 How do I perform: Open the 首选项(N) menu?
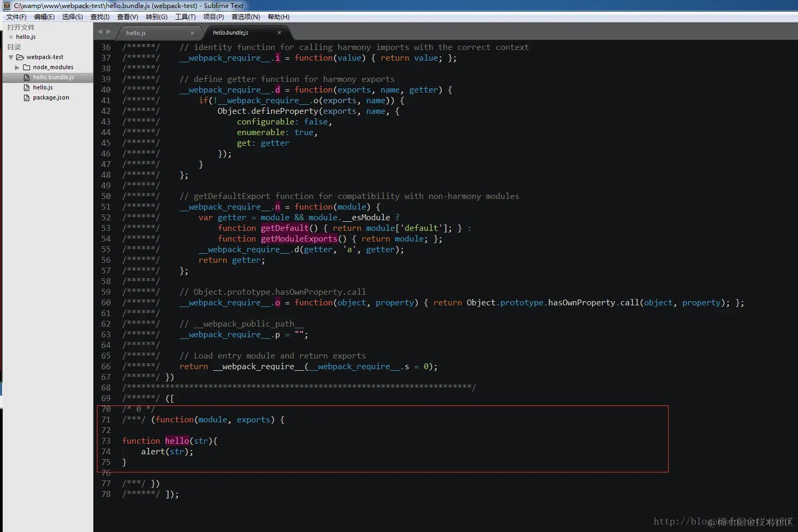245,16
